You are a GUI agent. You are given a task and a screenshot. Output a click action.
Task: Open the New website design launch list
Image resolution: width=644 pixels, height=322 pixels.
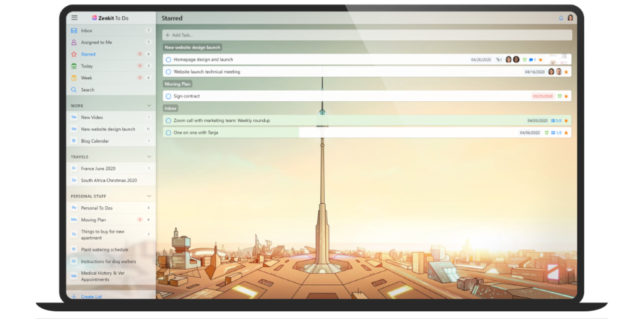(111, 129)
